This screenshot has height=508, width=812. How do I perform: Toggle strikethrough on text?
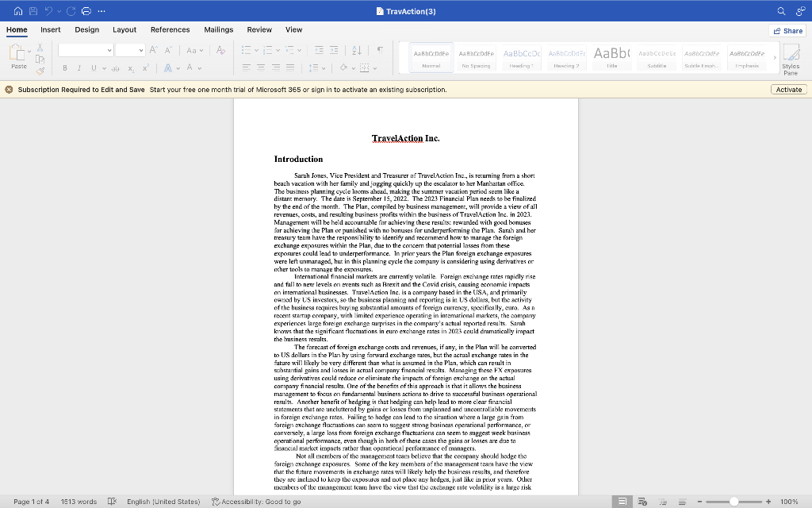115,70
